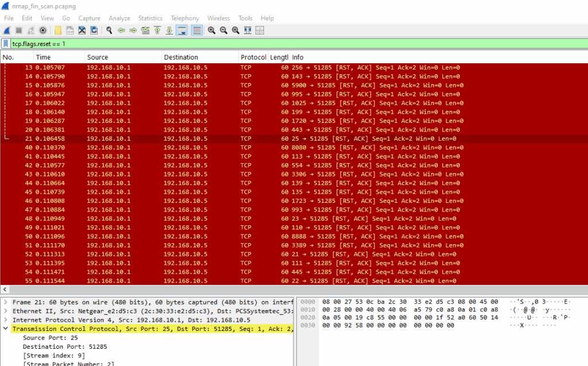Reload the current capture file
588x366 pixels.
[x=94, y=30]
